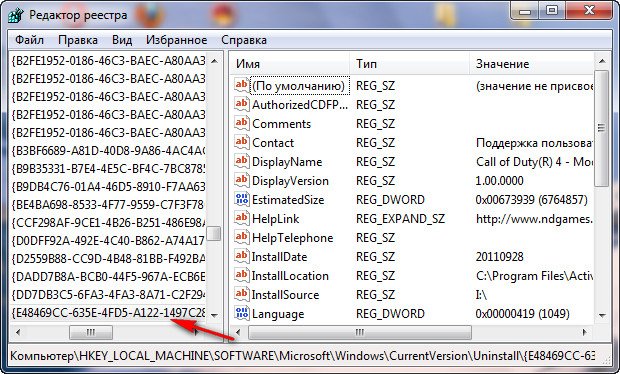The image size is (620, 374).
Task: Select the {B9DB4C76-01A4-46D5 key
Action: pyautogui.click(x=109, y=187)
